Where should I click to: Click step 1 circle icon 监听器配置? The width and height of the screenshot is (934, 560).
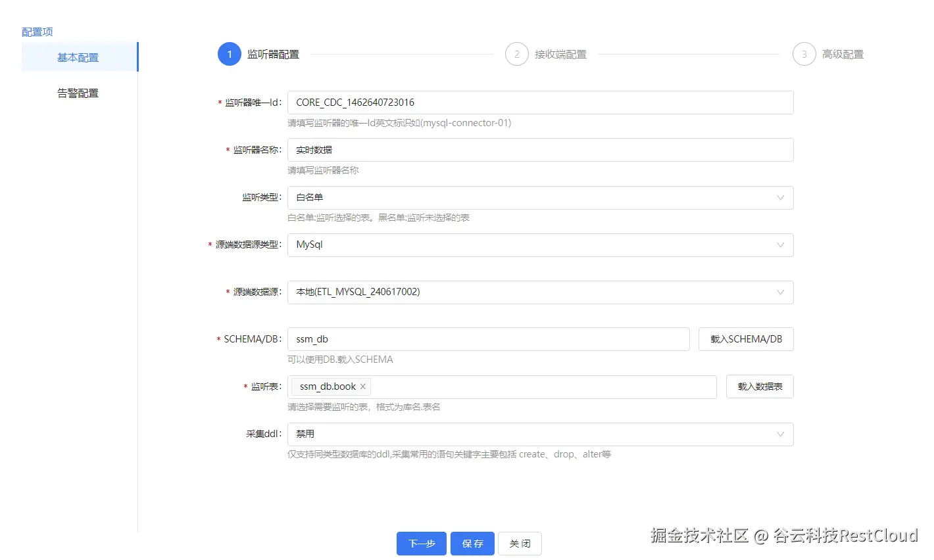point(230,55)
